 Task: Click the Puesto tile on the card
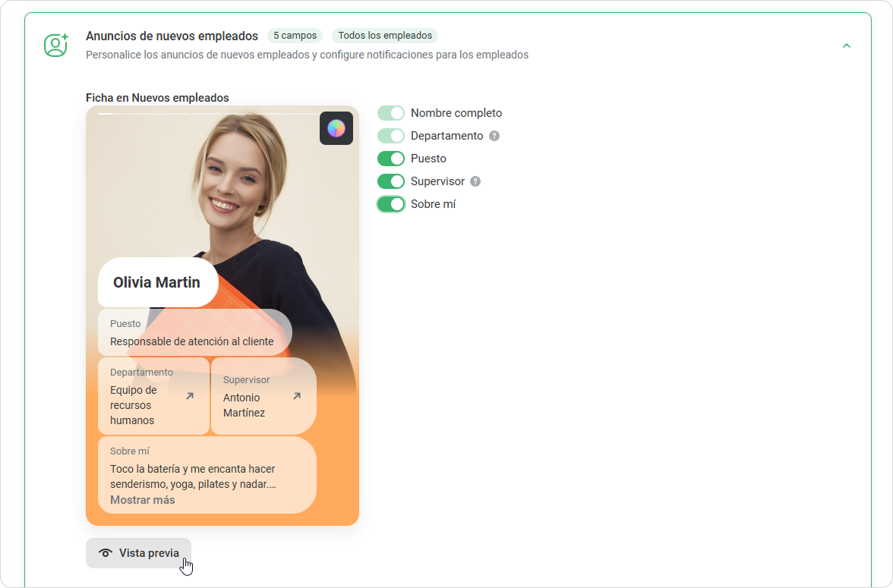(x=194, y=333)
